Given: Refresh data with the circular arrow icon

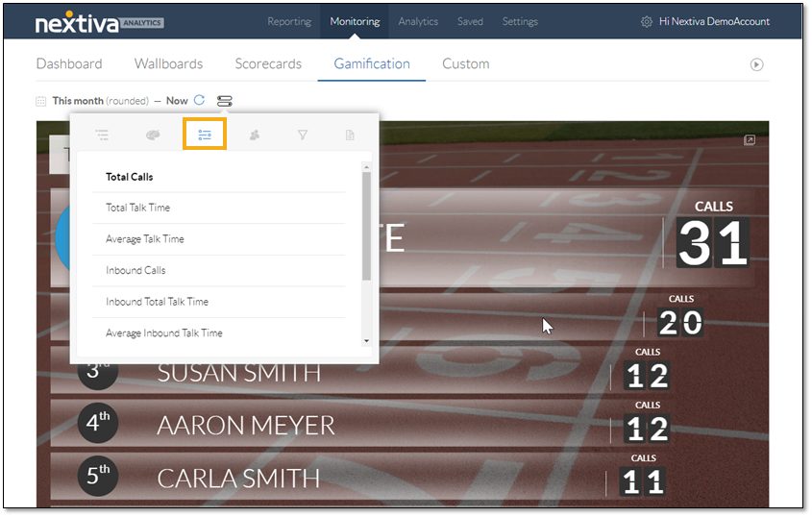Looking at the screenshot, I should (x=199, y=100).
